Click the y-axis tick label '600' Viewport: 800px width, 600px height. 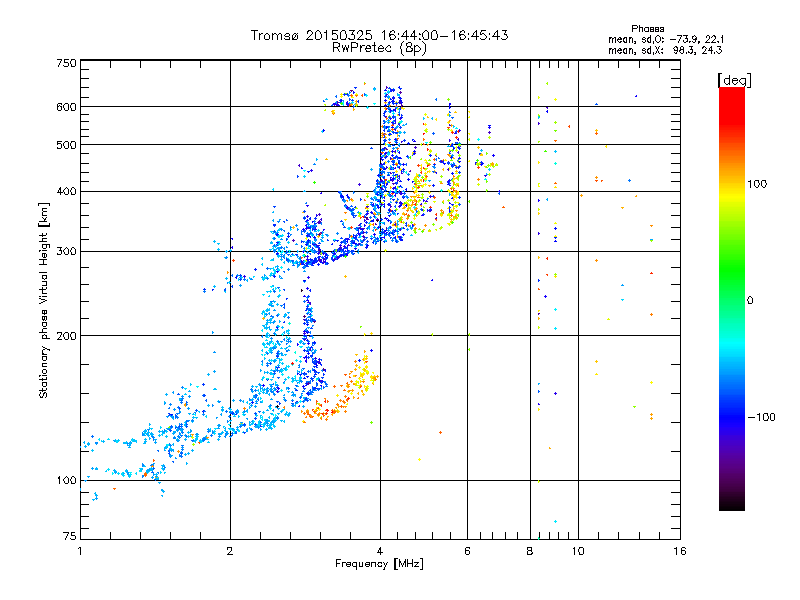(x=66, y=107)
